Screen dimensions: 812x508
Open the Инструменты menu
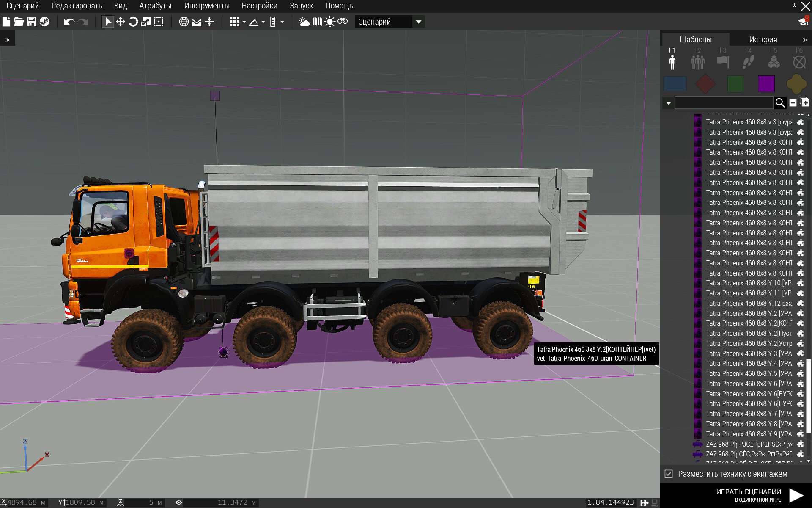[206, 6]
